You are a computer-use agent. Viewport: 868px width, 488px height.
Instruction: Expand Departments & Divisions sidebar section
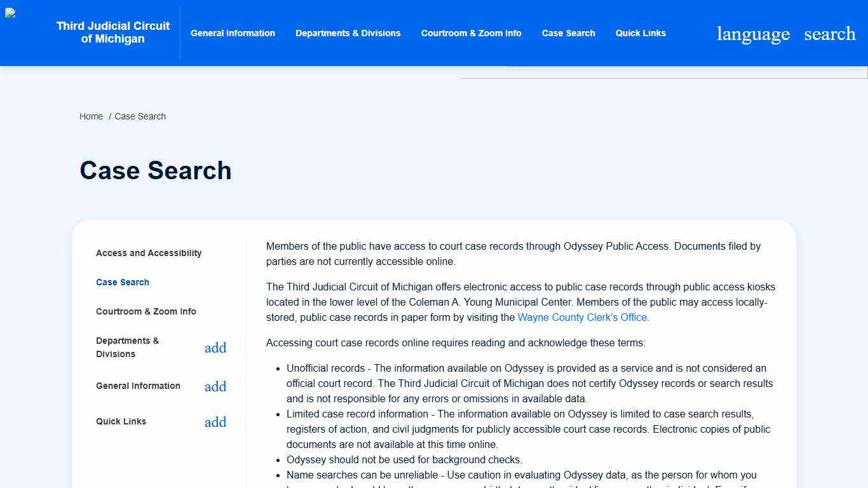[x=215, y=348]
